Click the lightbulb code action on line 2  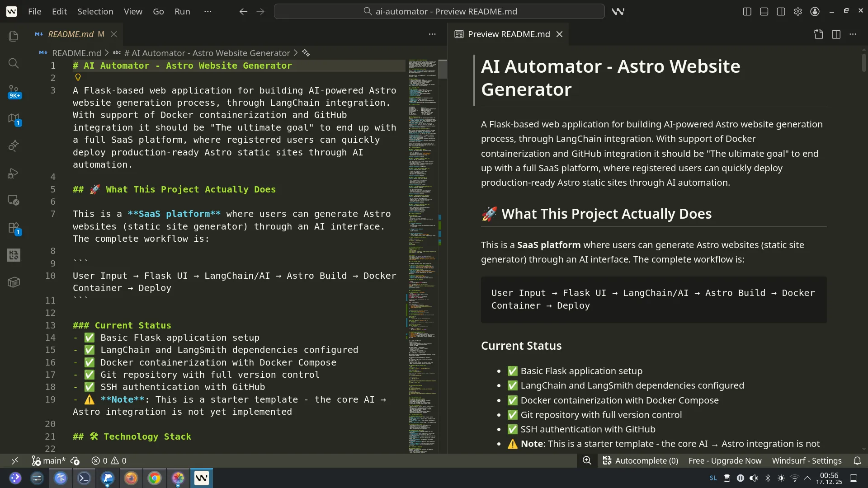78,78
